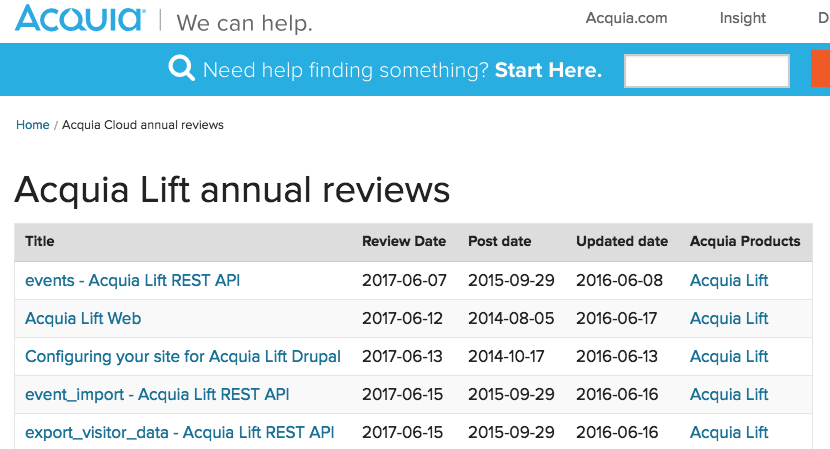
Task: Open the Acquia.com menu item
Action: (626, 18)
